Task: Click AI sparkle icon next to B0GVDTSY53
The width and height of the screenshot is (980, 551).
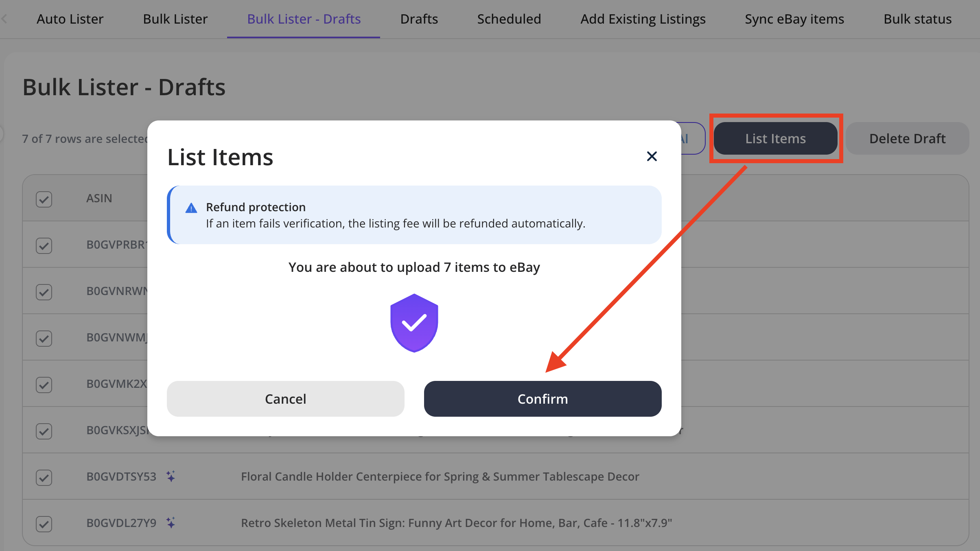Action: pos(171,476)
